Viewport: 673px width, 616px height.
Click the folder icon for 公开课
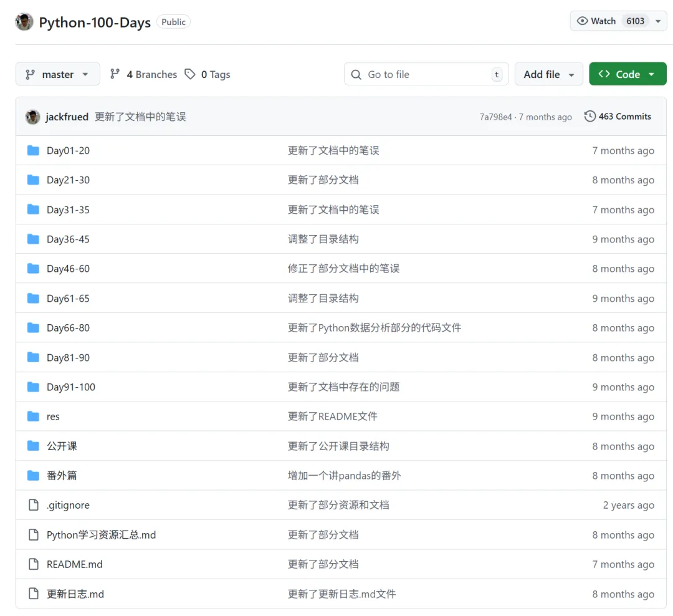[x=33, y=446]
